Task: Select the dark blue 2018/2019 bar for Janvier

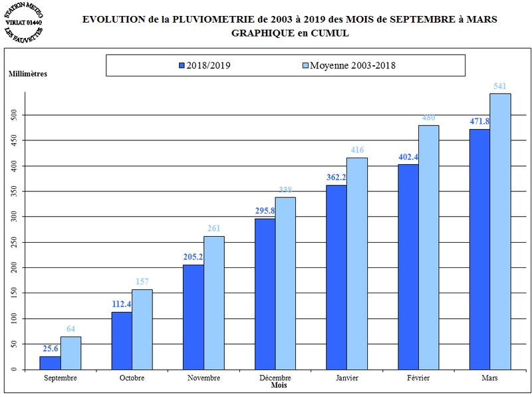Action: (x=336, y=277)
